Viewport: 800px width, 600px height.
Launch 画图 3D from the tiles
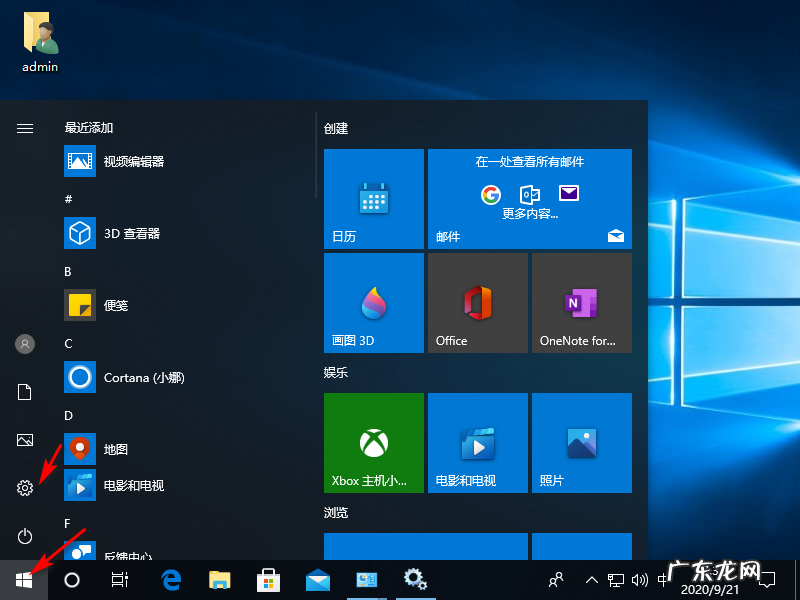click(x=373, y=302)
